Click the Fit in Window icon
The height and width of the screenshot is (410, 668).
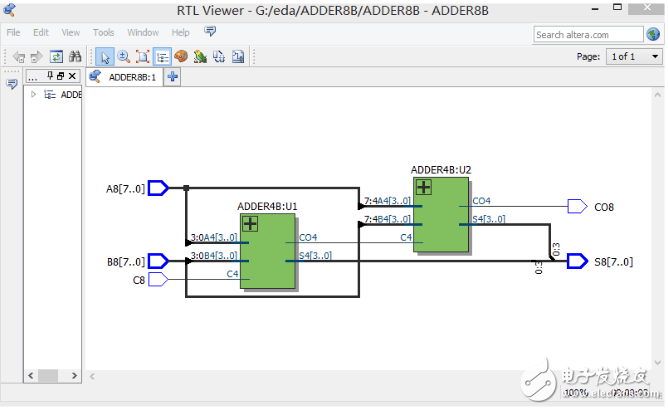pos(143,57)
